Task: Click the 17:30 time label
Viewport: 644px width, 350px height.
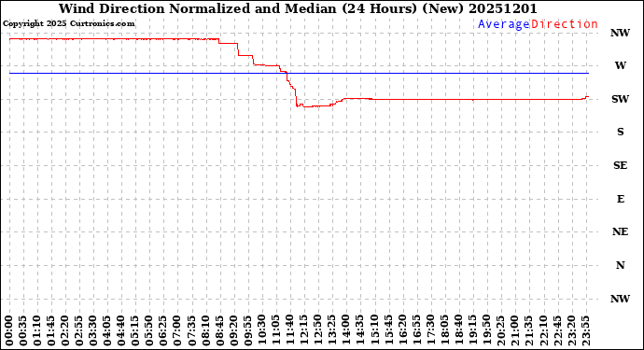Action: pyautogui.click(x=430, y=330)
